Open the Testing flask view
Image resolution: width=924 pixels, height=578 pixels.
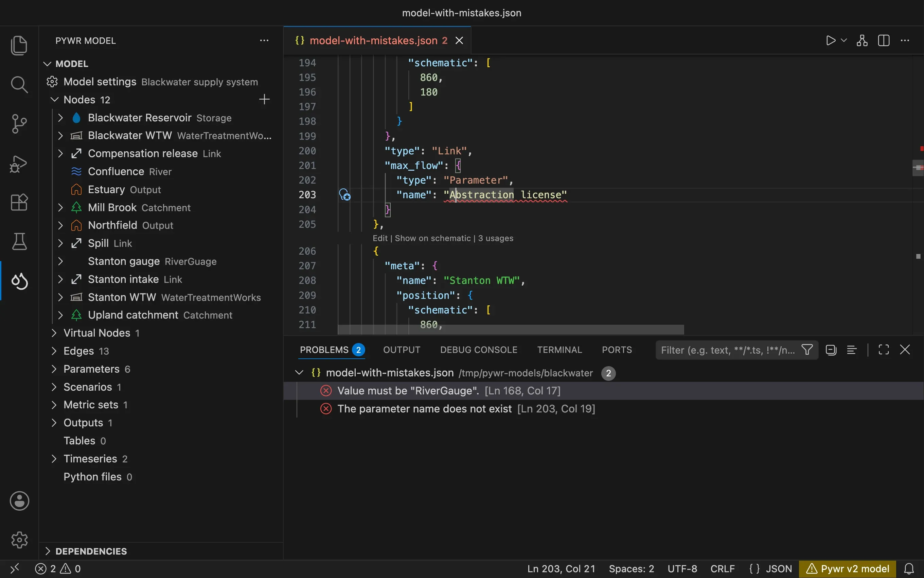(19, 241)
